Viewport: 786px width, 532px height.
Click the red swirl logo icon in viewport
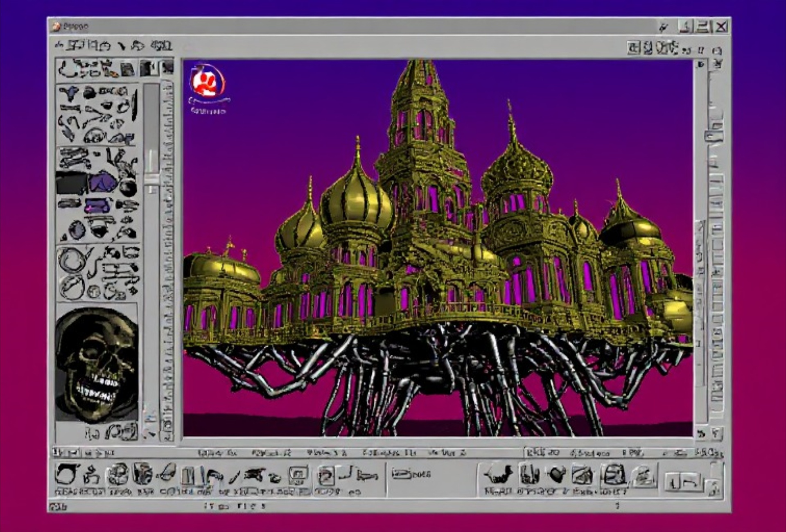tap(208, 81)
